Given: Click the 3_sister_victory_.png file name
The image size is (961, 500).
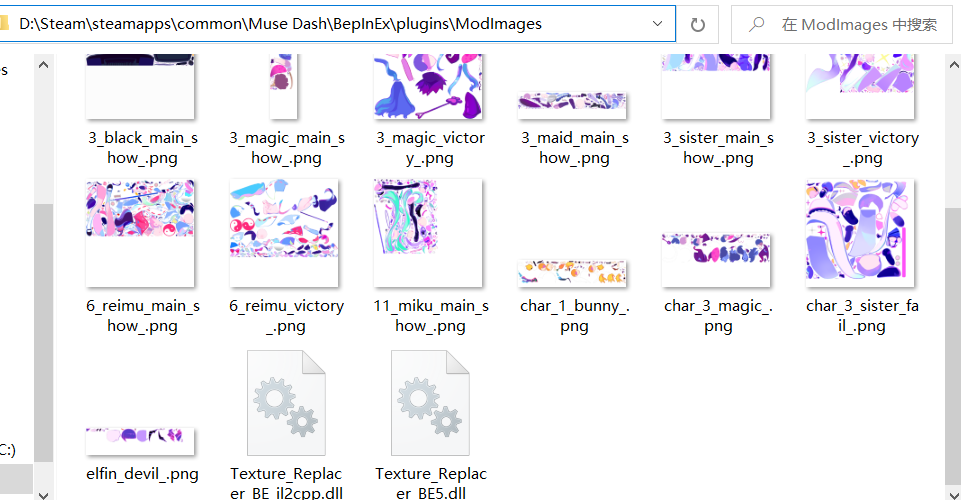Looking at the screenshot, I should 862,148.
